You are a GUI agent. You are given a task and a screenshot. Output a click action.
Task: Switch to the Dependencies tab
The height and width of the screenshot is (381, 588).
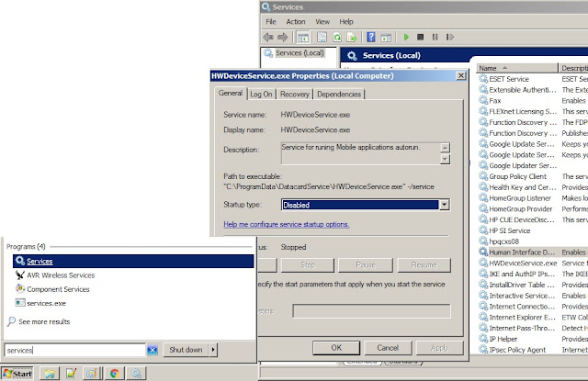(339, 95)
